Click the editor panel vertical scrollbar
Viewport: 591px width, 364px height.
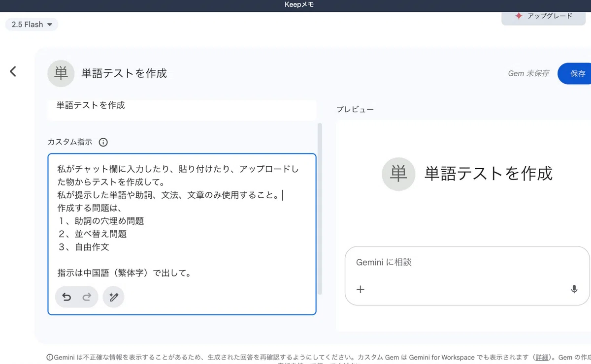point(320,209)
